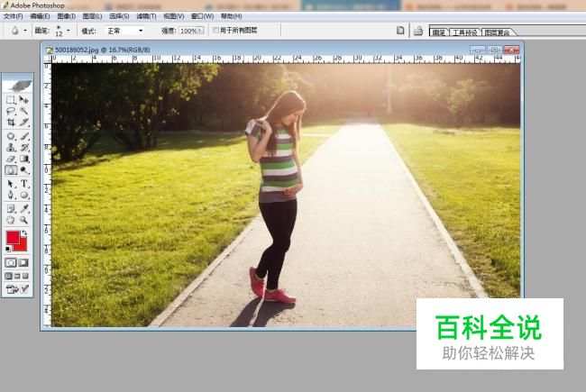586x392 pixels.
Task: Open the 工具预设 tab in palette well
Action: click(x=465, y=32)
